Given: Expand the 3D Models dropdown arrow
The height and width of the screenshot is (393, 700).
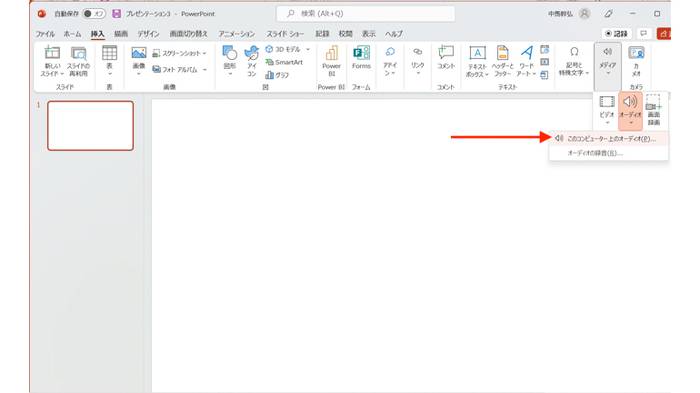Looking at the screenshot, I should coord(308,49).
